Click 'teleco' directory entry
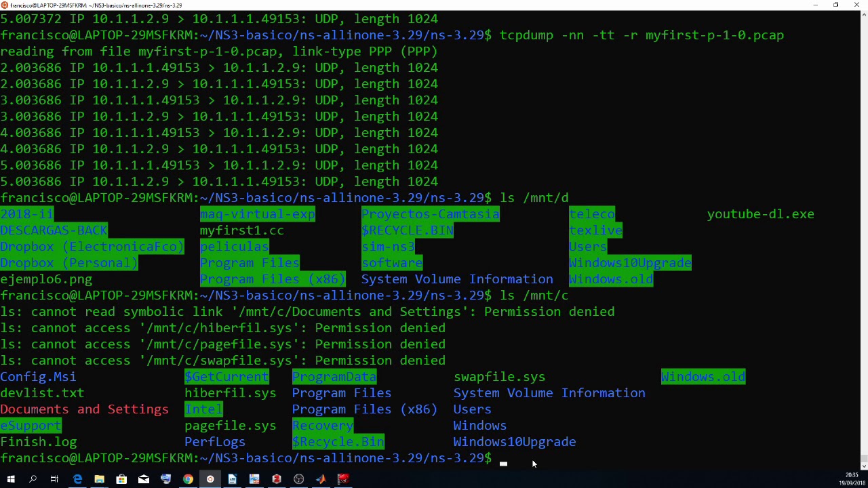Screen dimensions: 868x488 pos(591,214)
